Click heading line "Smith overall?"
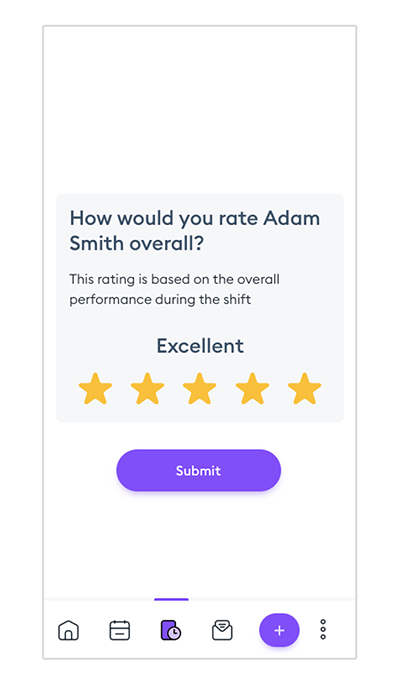Image resolution: width=400 pixels, height=686 pixels. click(137, 243)
